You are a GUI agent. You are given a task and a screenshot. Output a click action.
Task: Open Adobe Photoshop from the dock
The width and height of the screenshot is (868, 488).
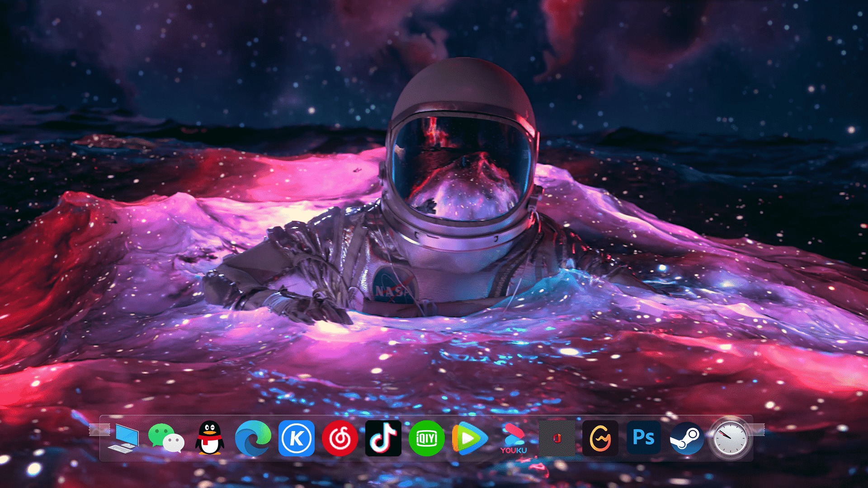coord(644,437)
